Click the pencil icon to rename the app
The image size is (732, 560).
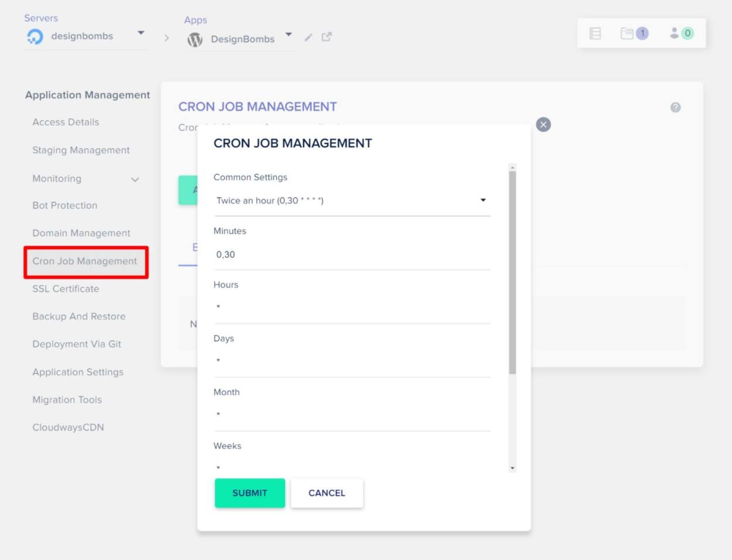pos(309,37)
